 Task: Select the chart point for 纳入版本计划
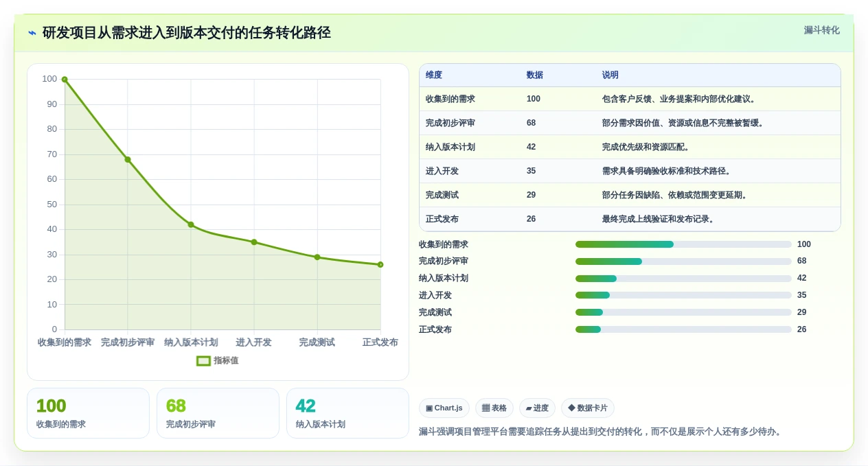tap(191, 224)
